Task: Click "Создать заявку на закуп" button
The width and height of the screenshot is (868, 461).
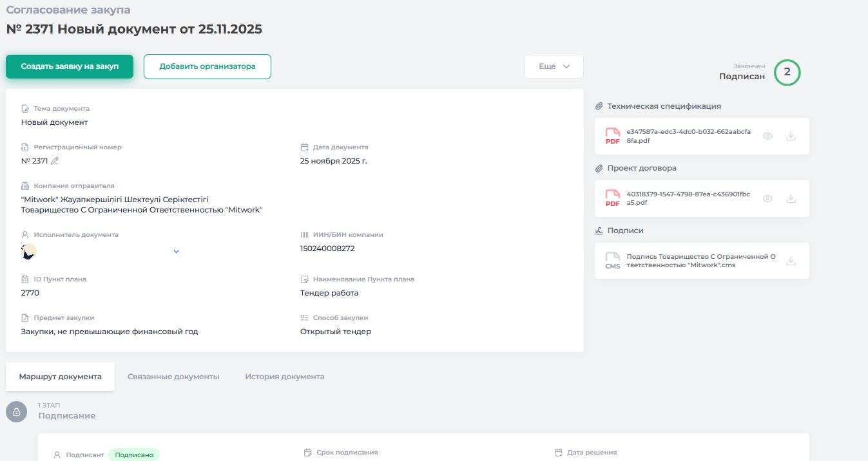Action: [x=70, y=66]
